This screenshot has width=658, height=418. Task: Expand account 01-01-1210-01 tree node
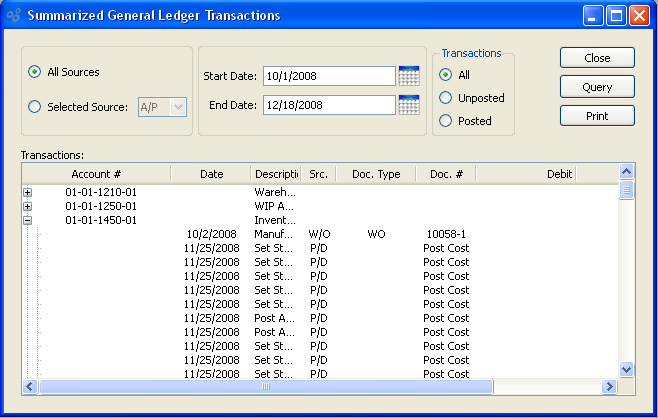[x=28, y=192]
